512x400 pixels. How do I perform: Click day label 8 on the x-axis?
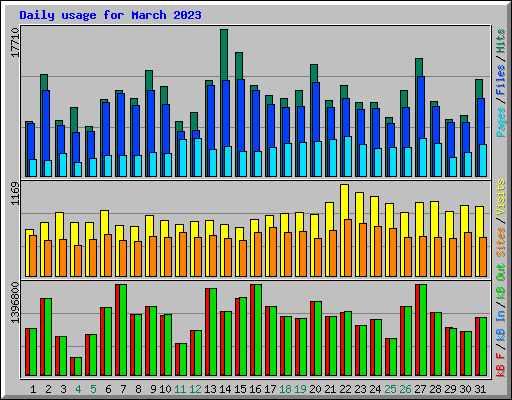pos(138,389)
